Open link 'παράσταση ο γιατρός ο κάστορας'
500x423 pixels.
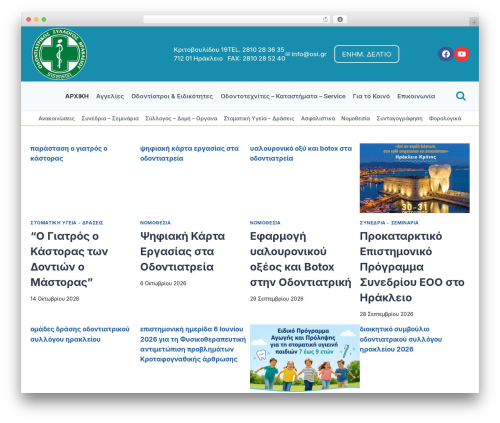(69, 153)
